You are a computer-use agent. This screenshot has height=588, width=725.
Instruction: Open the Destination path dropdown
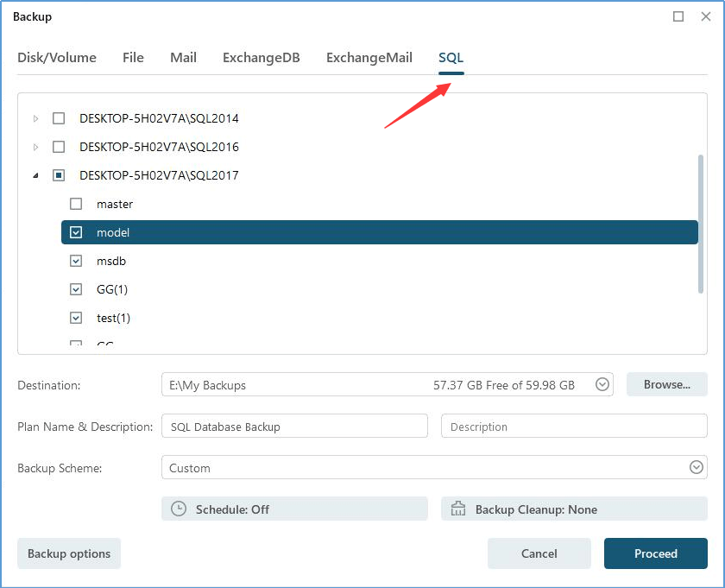(x=602, y=384)
